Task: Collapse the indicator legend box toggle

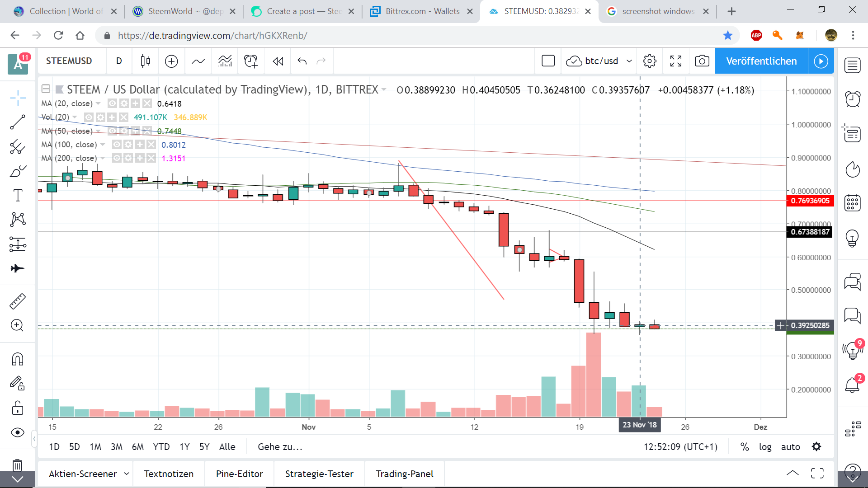Action: (46, 89)
